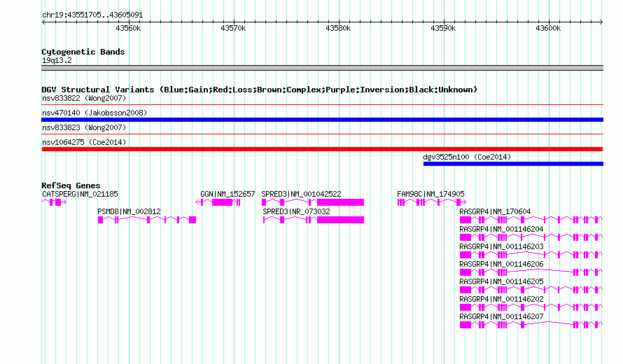
Task: Click the 43600k ruler position
Action: click(548, 28)
